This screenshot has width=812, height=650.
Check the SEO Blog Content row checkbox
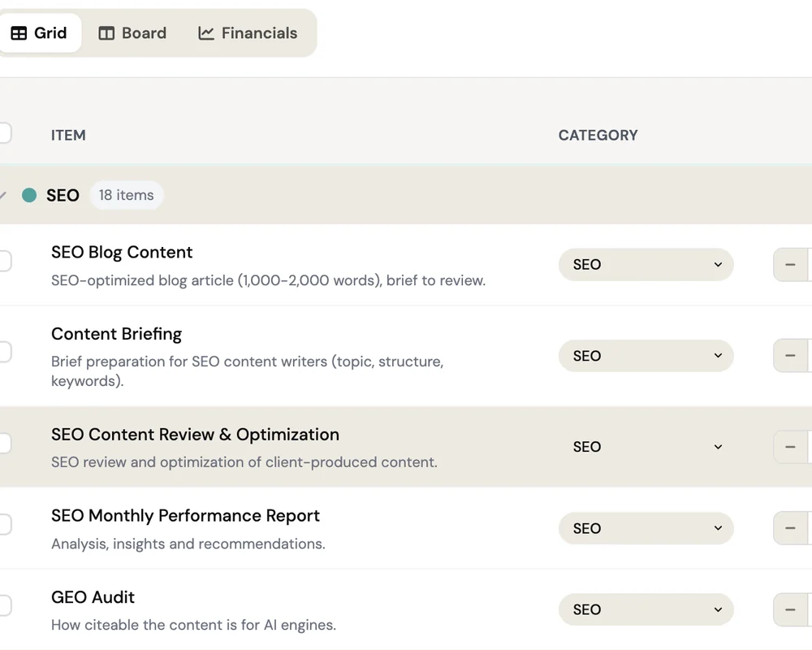[x=4, y=261]
